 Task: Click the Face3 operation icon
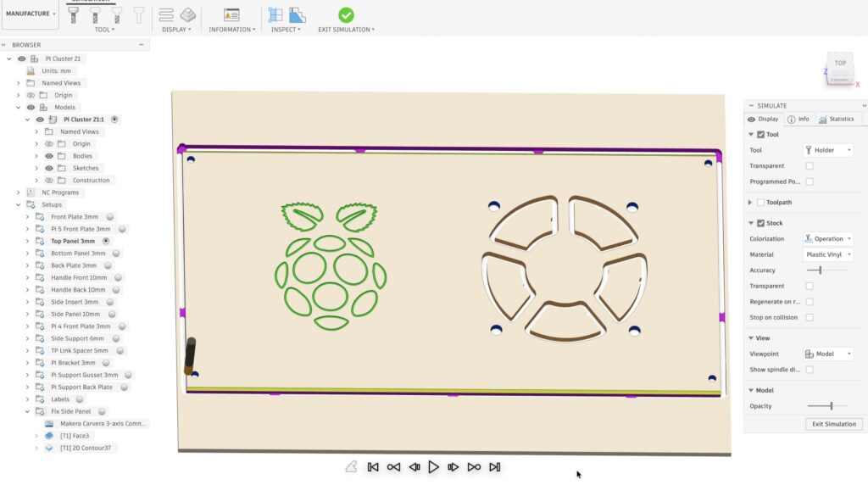[49, 436]
